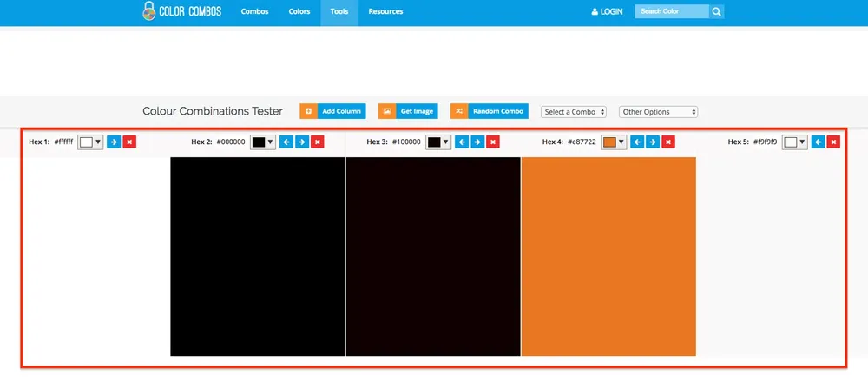868x382 pixels.
Task: Move the Hex 3 column right
Action: coord(477,142)
